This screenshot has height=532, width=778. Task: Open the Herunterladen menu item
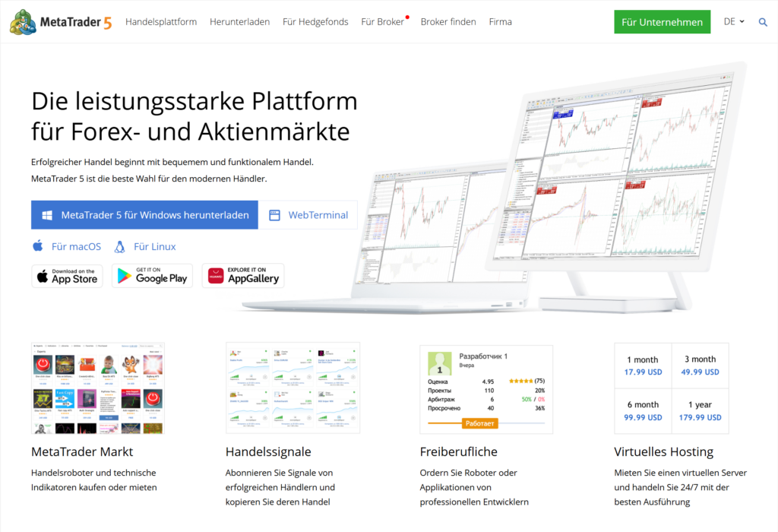tap(239, 22)
